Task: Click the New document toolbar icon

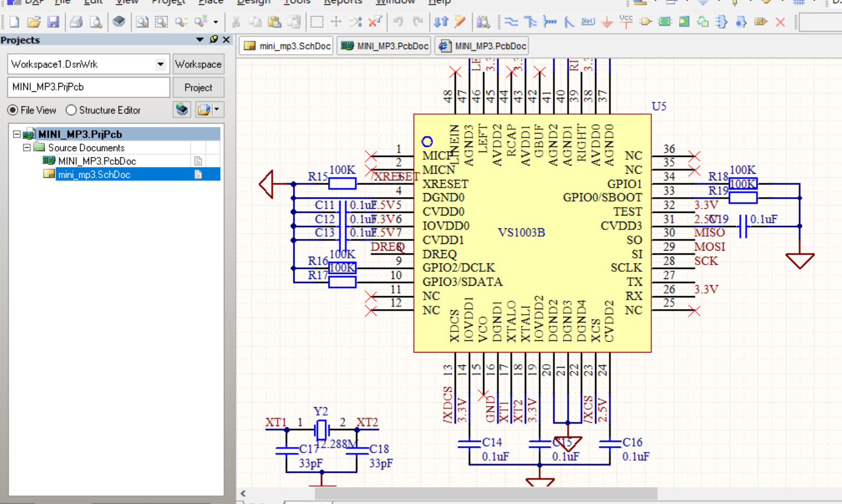Action: click(14, 22)
